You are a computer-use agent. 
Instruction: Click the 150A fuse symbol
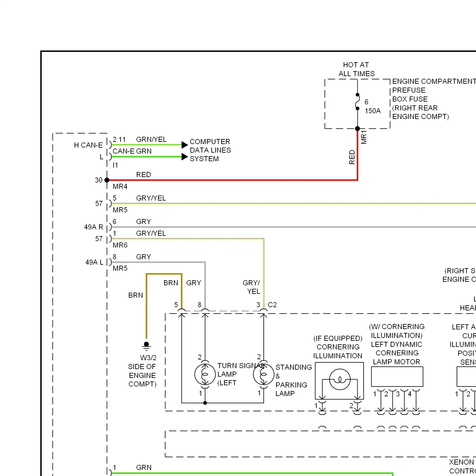coord(358,102)
